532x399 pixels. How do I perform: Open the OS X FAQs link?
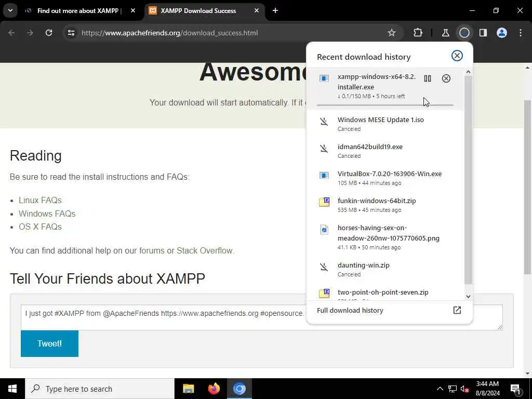[40, 227]
